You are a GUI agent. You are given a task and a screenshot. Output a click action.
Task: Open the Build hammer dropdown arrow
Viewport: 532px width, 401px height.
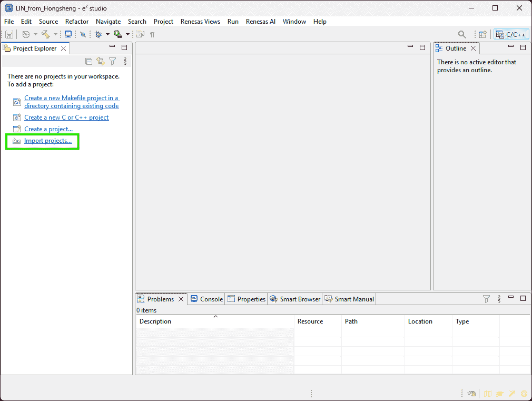tap(55, 34)
